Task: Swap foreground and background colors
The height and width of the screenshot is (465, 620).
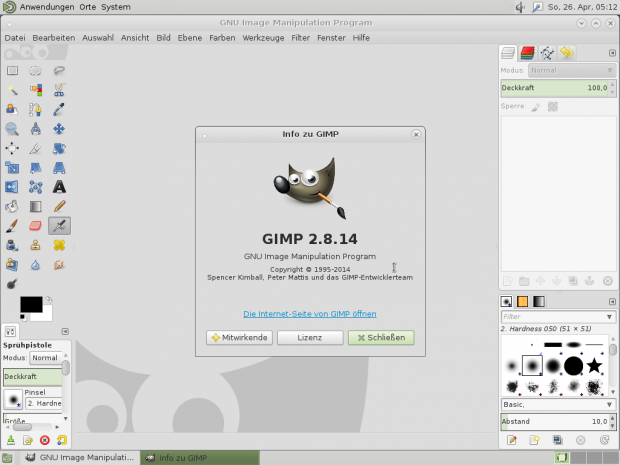Action: [x=49, y=299]
